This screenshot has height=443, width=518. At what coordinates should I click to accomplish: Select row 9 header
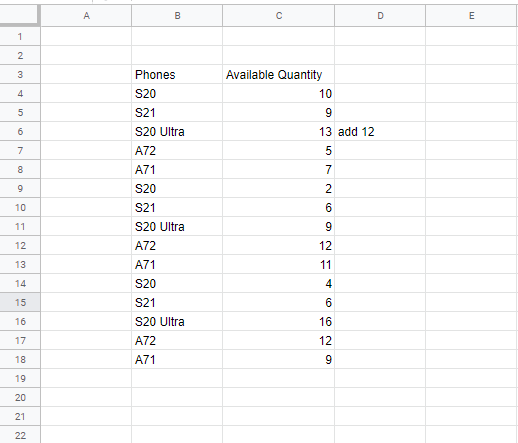(x=20, y=188)
